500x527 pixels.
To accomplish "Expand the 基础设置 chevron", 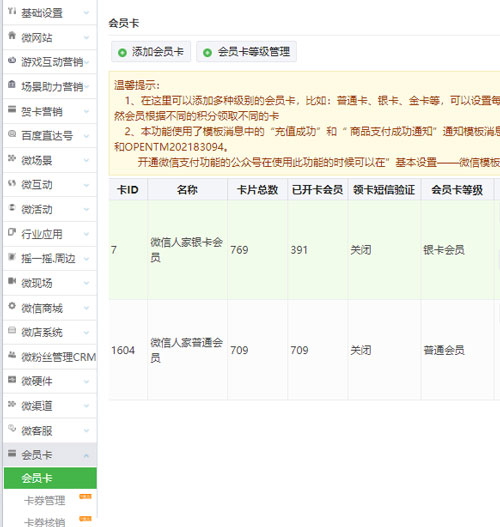I will [x=86, y=13].
